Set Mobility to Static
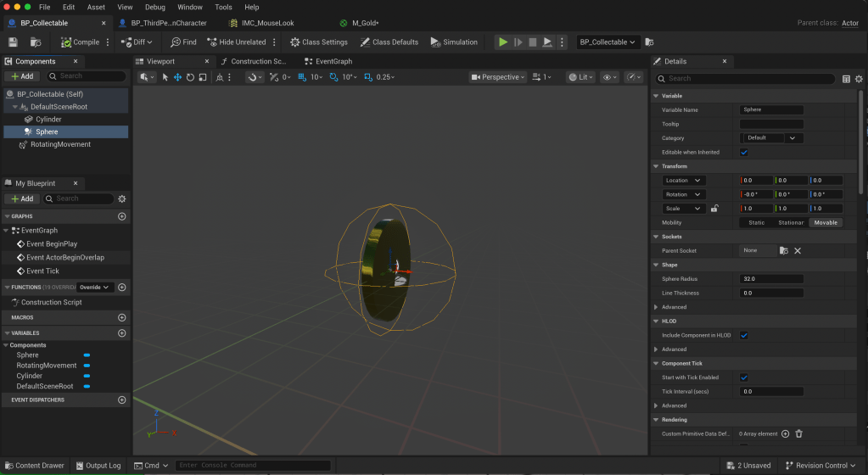868x475 pixels. coord(755,222)
